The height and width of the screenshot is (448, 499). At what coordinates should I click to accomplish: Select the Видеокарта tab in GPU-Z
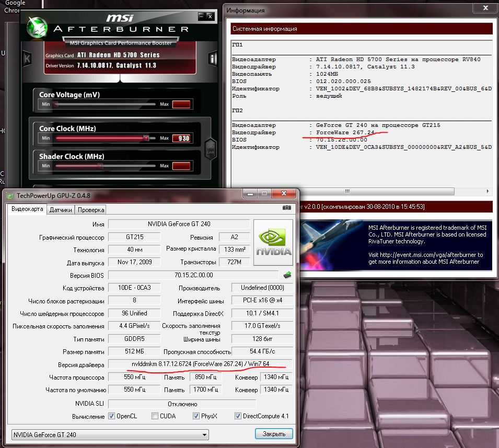(x=27, y=209)
